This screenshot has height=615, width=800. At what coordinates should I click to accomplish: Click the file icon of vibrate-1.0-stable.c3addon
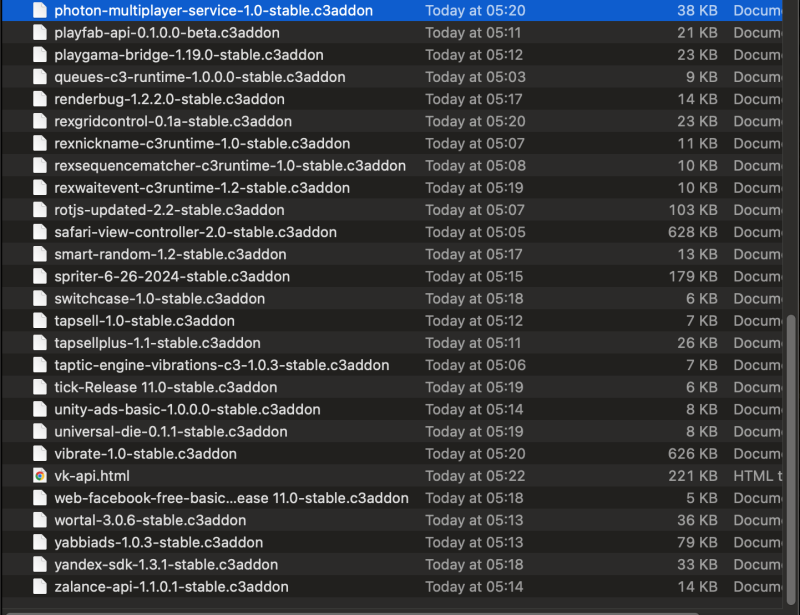click(x=40, y=454)
